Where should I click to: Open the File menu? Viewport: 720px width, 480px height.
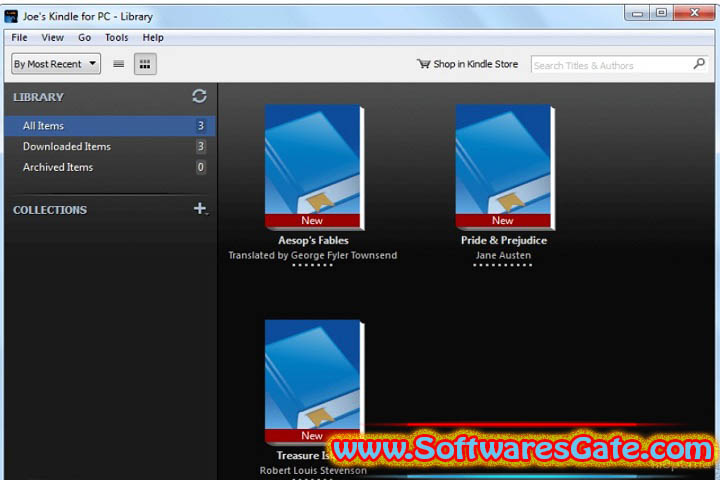[x=19, y=38]
